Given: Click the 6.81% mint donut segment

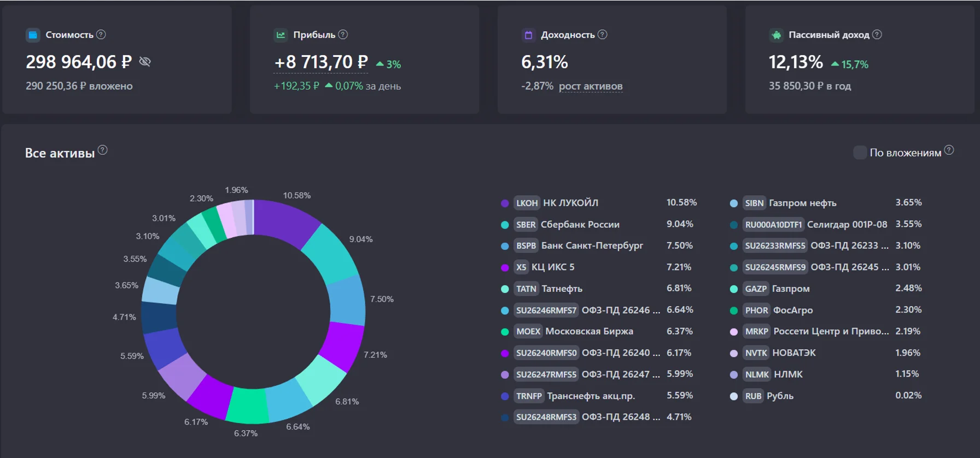Looking at the screenshot, I should click(321, 381).
